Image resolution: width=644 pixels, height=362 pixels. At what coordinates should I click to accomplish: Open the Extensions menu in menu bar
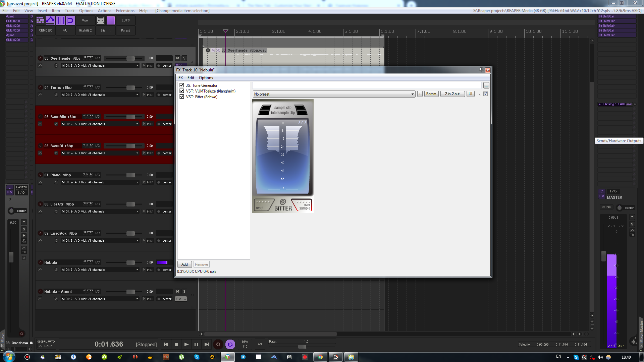[x=125, y=11]
